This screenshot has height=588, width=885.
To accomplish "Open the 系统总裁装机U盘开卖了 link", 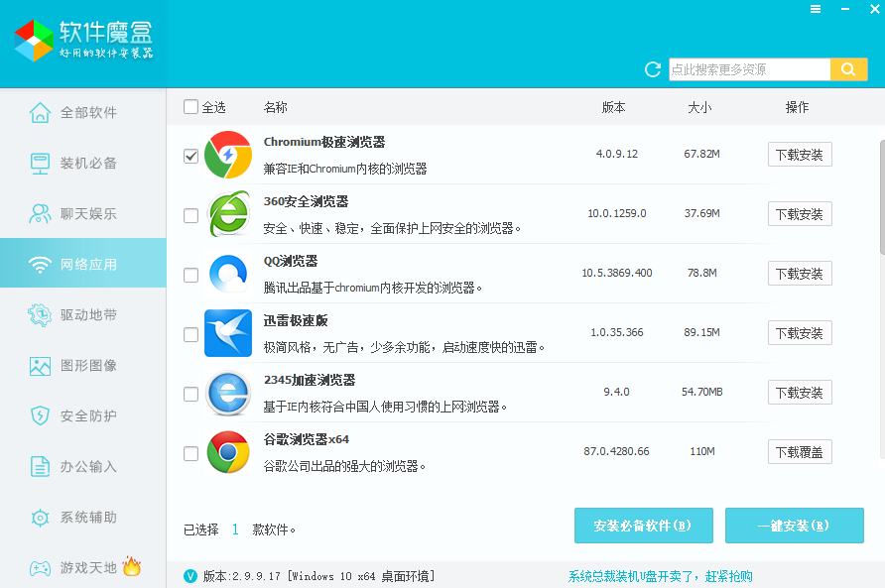I will [x=660, y=575].
